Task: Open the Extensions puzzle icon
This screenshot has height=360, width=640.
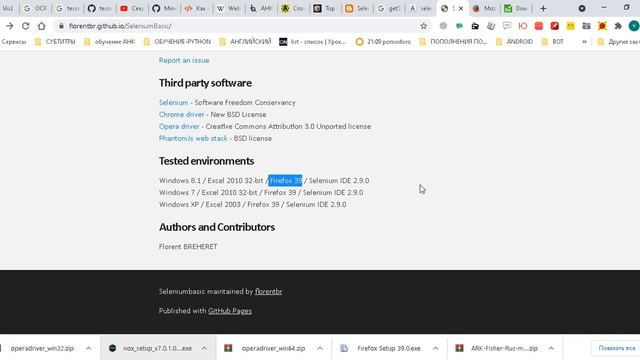Action: click(x=618, y=26)
